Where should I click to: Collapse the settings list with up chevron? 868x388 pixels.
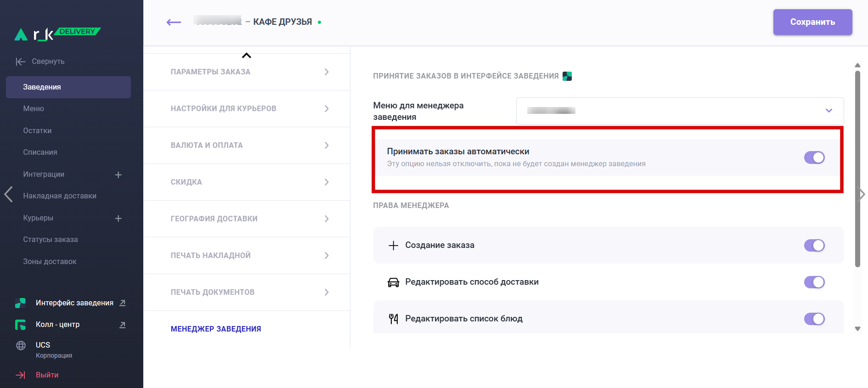[247, 56]
